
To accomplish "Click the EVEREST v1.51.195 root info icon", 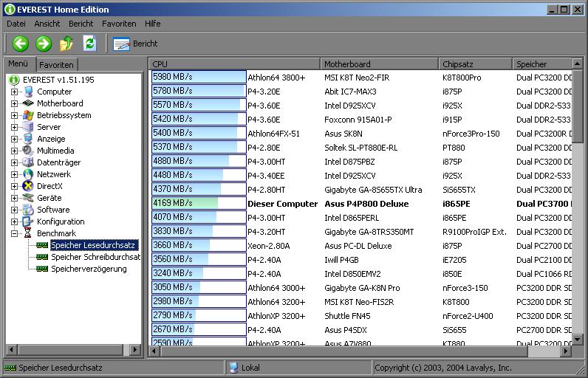I will pyautogui.click(x=14, y=80).
